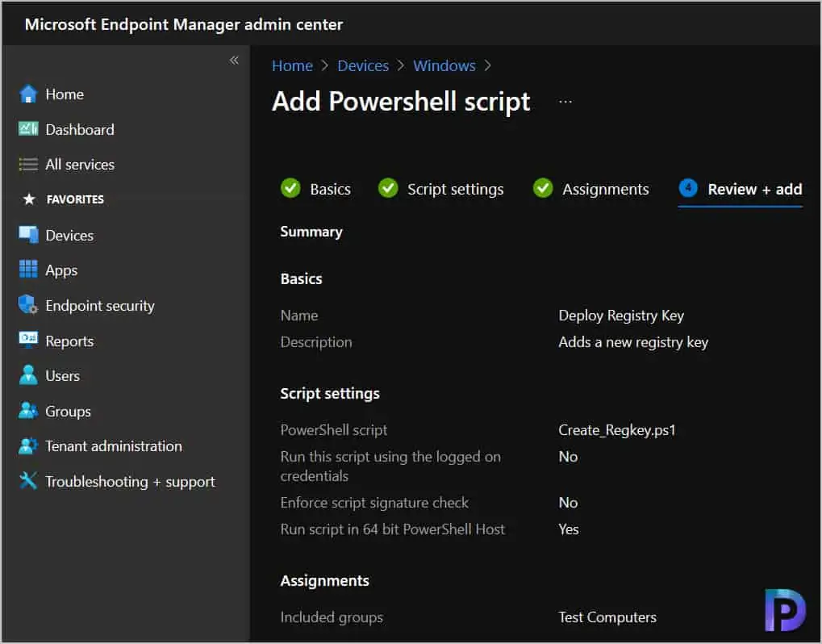Open the Script settings step tab
The width and height of the screenshot is (822, 644).
441,189
